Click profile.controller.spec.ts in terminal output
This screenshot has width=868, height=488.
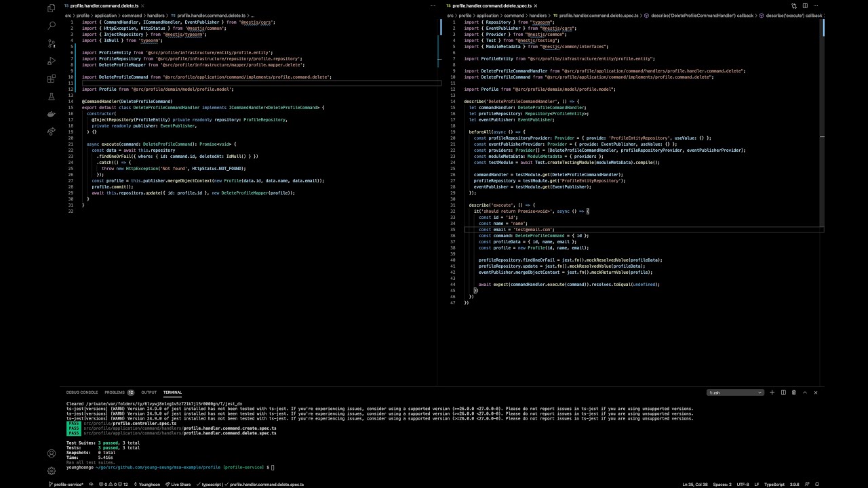[x=144, y=423]
